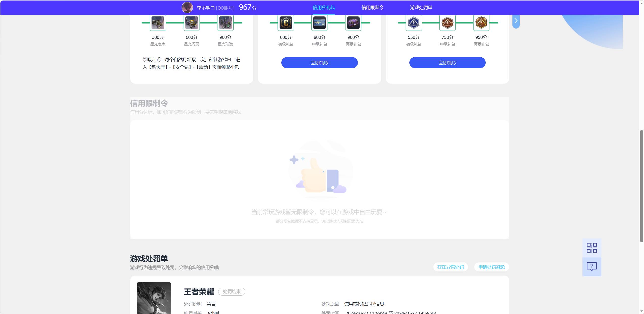Open 申请处罚减免 link

click(x=491, y=267)
